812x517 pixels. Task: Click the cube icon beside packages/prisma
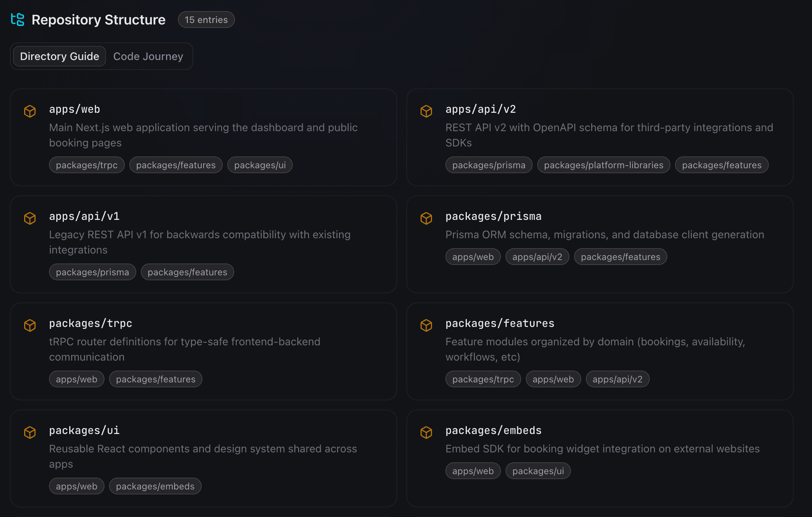coord(426,218)
